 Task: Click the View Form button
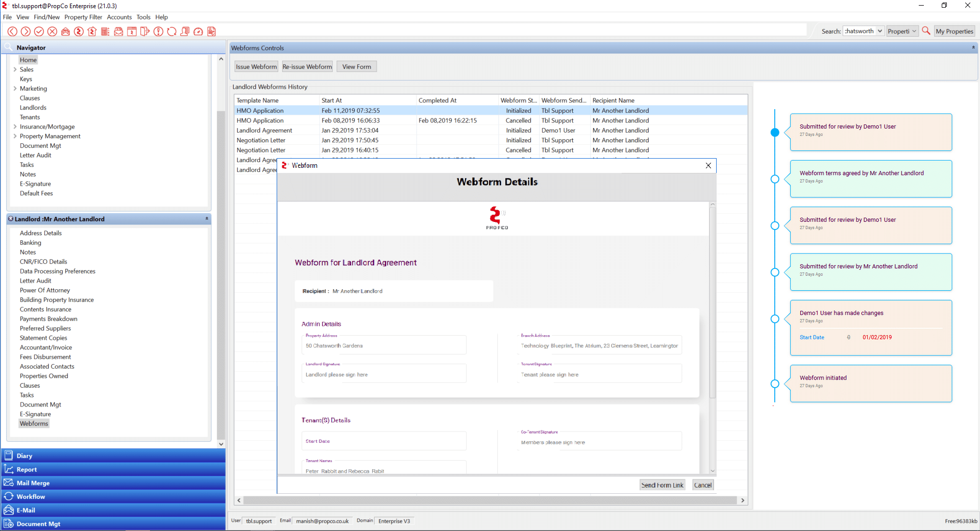point(357,66)
